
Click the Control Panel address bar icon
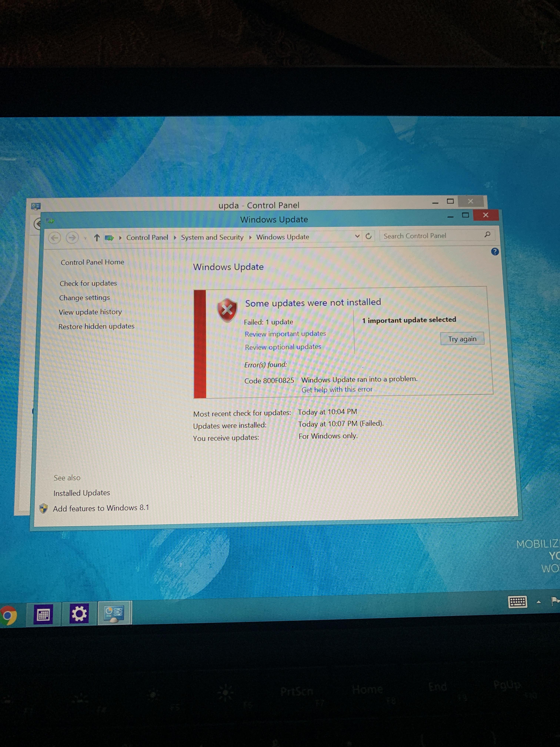[x=109, y=238]
